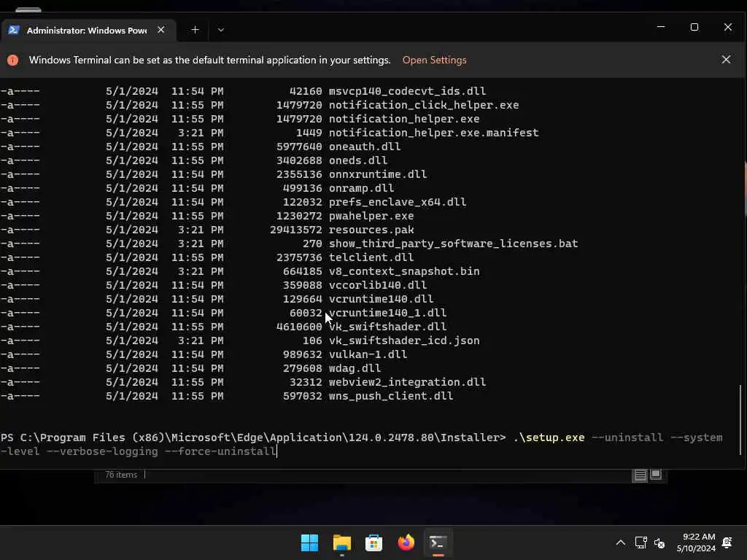Click the file name msvcp140_codecvt_ids.dll
This screenshot has width=747, height=560.
click(x=407, y=91)
